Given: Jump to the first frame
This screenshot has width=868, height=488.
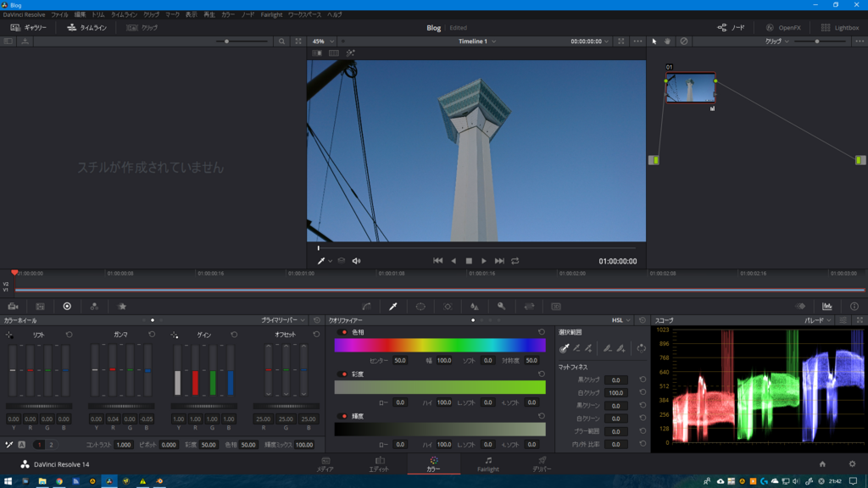Looking at the screenshot, I should [x=438, y=261].
